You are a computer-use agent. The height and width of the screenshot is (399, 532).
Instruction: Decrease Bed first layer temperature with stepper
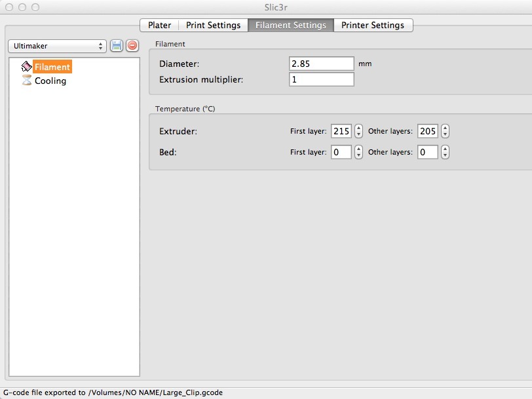[x=358, y=155]
